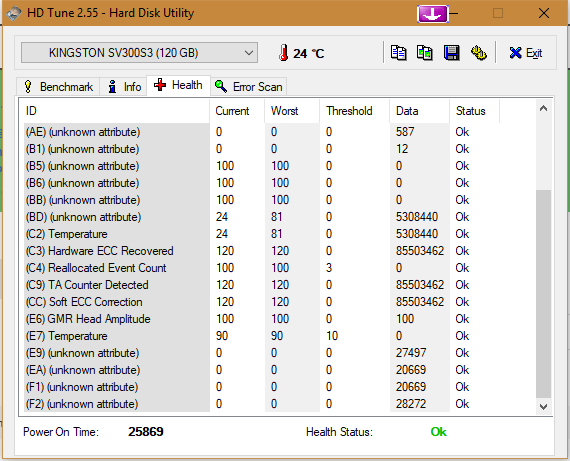Click the scrollbar down arrow

pos(543,406)
